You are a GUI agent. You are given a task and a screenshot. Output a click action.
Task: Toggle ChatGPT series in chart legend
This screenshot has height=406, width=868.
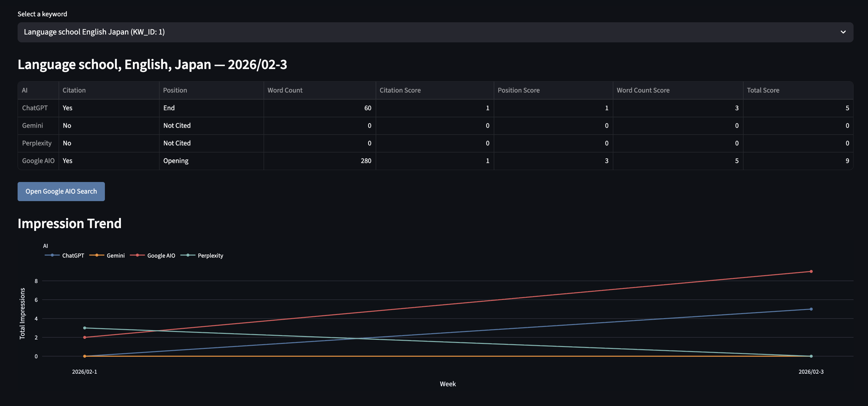click(64, 255)
